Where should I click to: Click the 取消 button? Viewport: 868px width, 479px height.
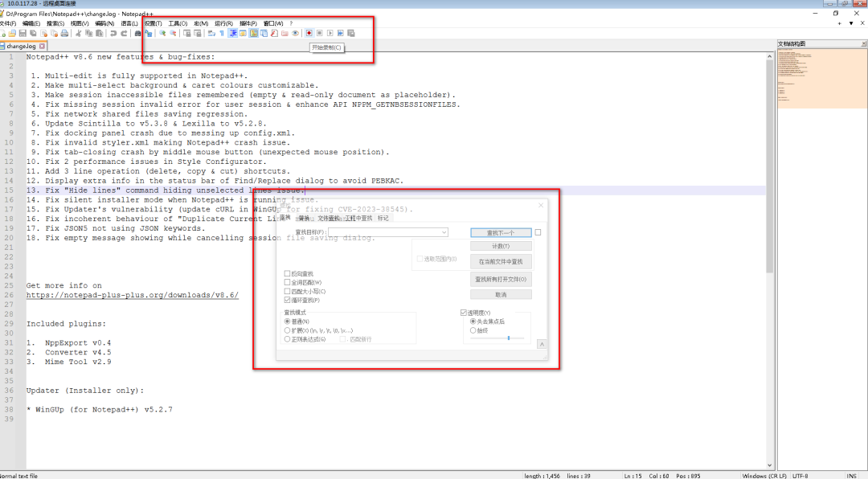tap(501, 295)
